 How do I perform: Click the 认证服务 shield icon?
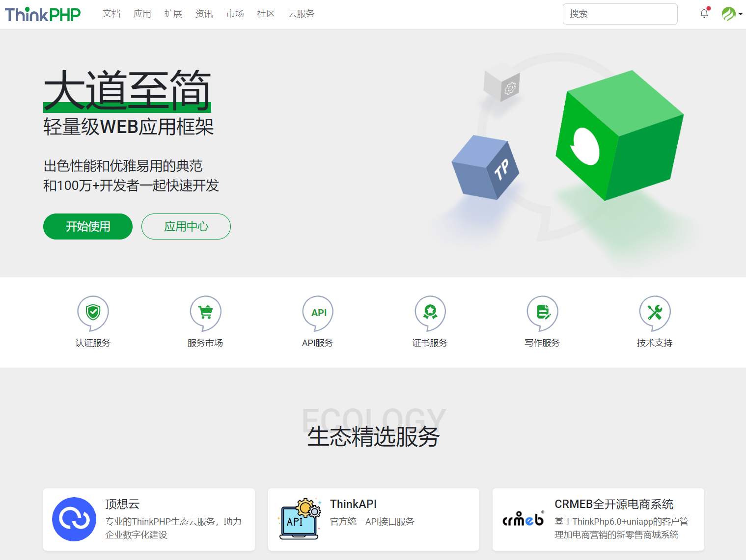coord(93,313)
